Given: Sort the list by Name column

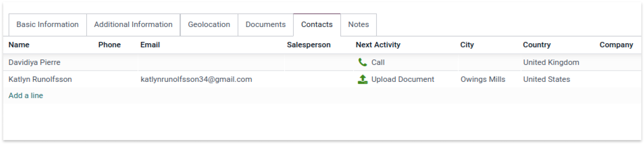Looking at the screenshot, I should click(x=19, y=45).
